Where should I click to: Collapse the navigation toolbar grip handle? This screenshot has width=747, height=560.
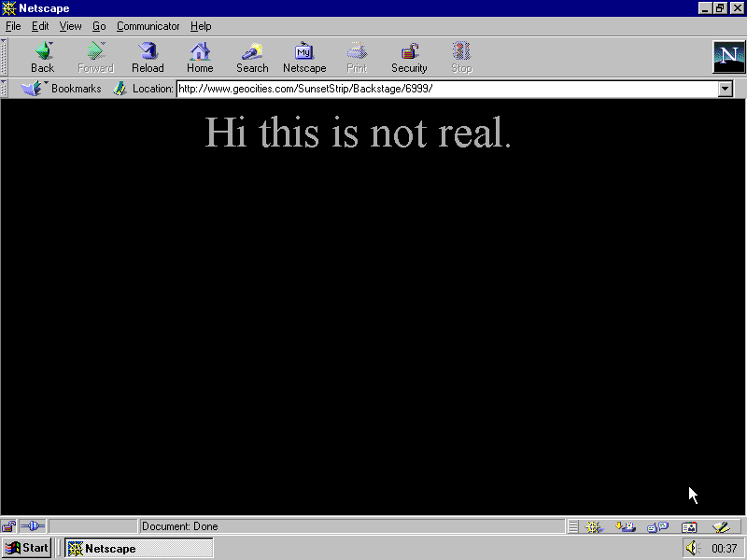[x=5, y=57]
